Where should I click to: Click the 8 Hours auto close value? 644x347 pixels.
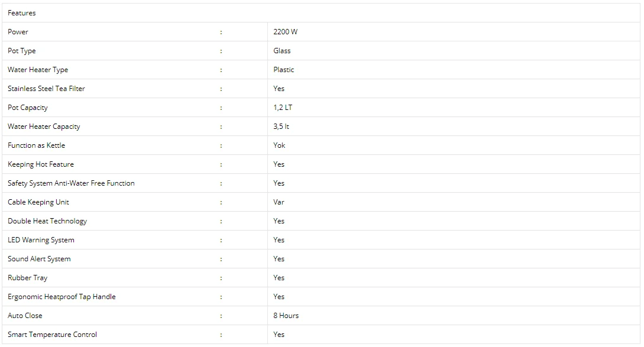(286, 316)
